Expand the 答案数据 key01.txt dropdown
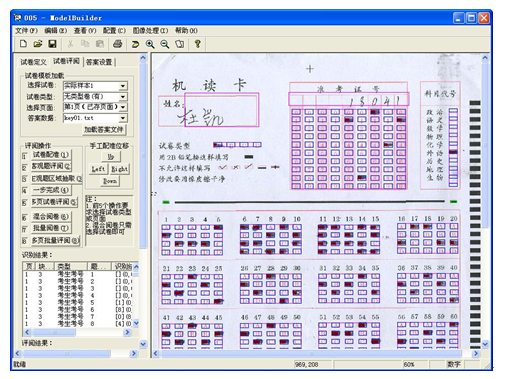Screen dimensions: 505x379 pos(123,118)
